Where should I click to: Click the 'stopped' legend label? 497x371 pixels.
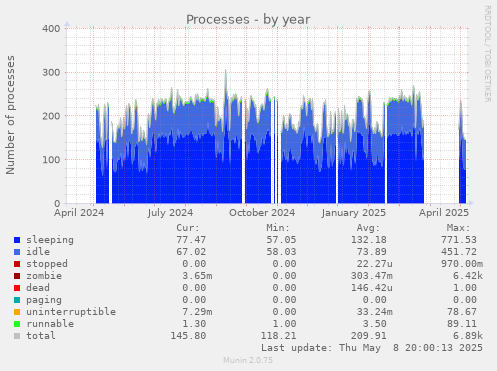click(47, 264)
